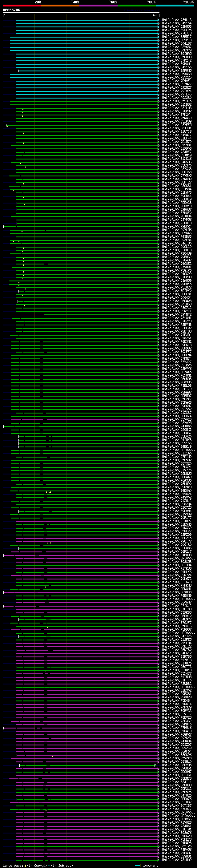Choose the UniRef100_Q3AW59 hit name
Screen dimensions: 197x868
coord(177,281)
